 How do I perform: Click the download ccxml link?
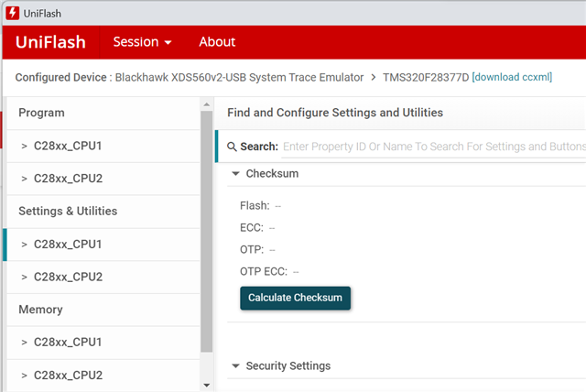(512, 77)
